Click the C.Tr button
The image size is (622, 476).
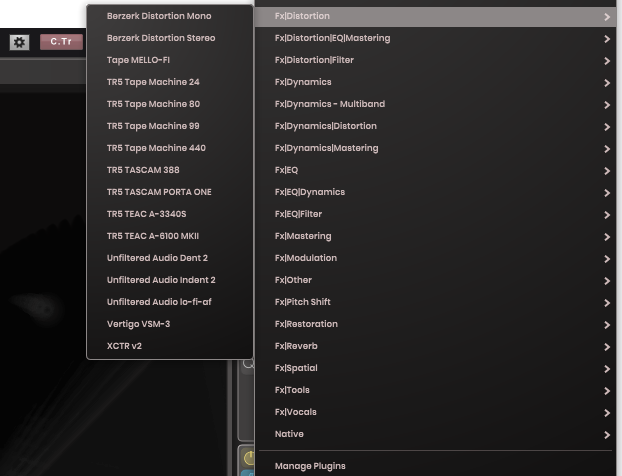coord(61,42)
